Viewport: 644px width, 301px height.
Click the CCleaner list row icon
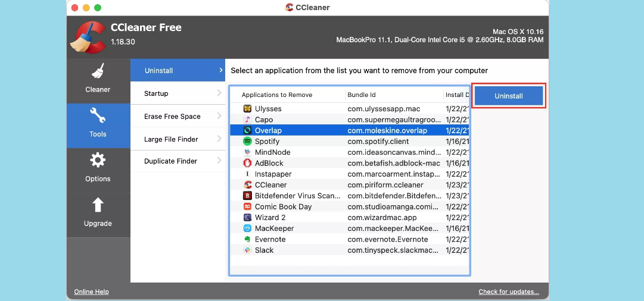coord(247,185)
